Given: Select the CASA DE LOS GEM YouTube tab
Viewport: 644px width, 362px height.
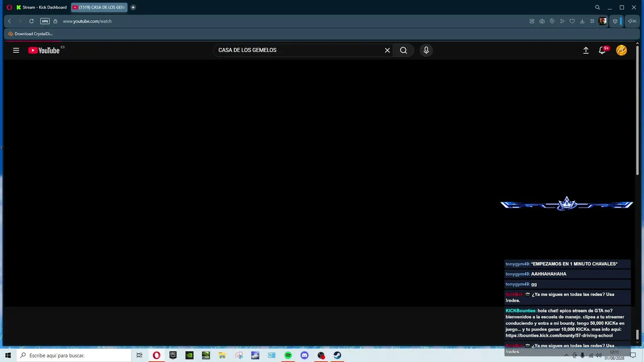Looking at the screenshot, I should coord(99,8).
